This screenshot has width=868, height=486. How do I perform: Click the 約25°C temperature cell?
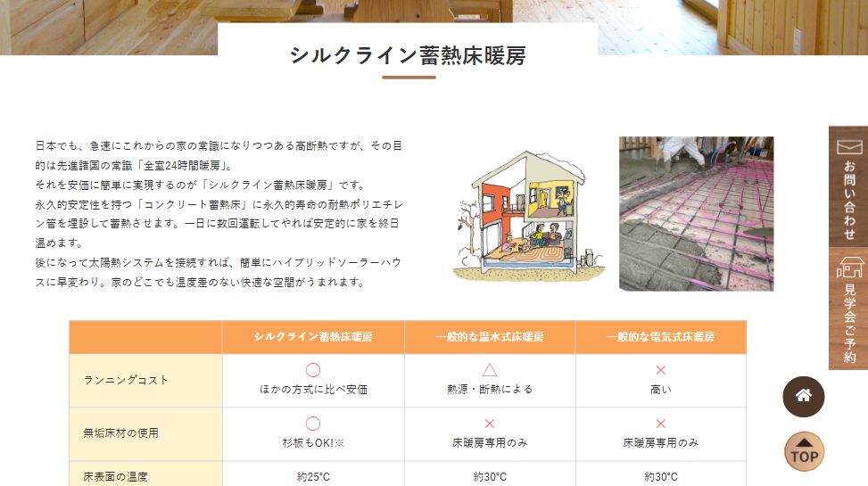[x=313, y=476]
